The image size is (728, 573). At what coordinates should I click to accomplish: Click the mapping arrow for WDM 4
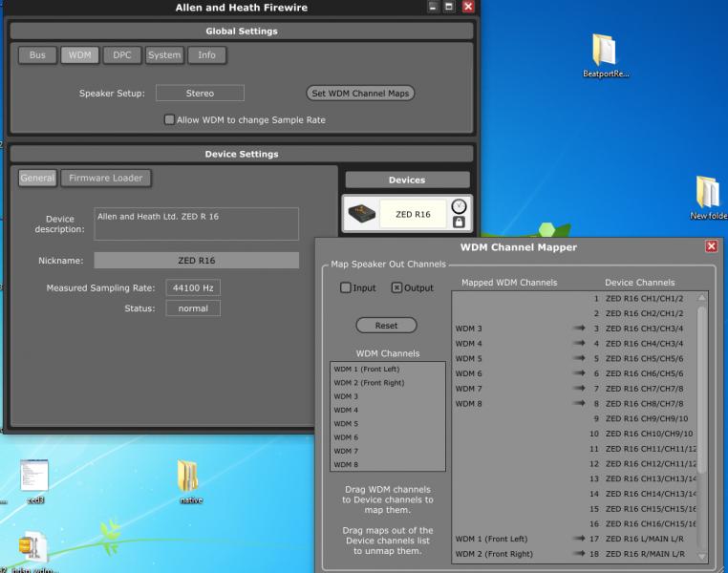click(x=579, y=344)
